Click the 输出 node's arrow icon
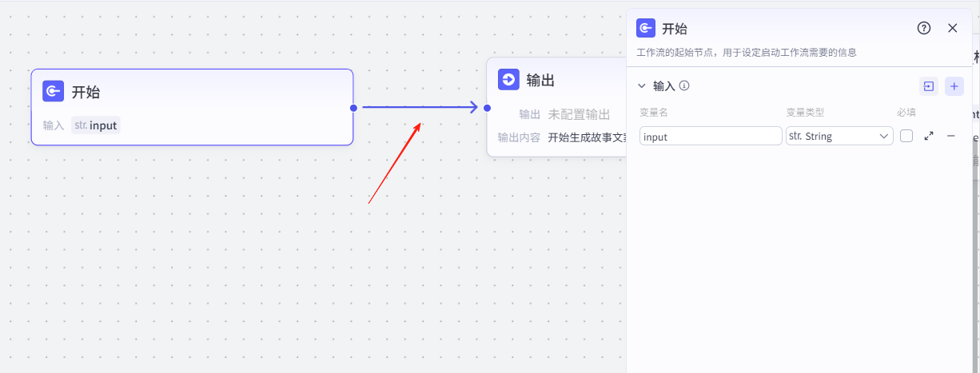 click(508, 79)
